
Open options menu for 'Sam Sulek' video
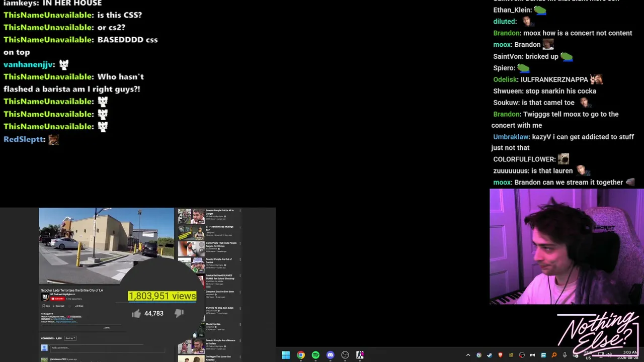(x=240, y=308)
